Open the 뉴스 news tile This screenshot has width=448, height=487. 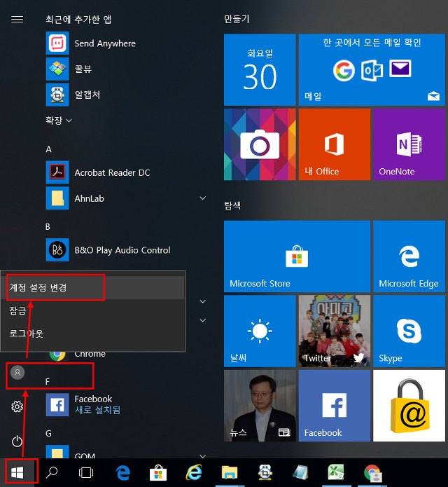pos(260,406)
